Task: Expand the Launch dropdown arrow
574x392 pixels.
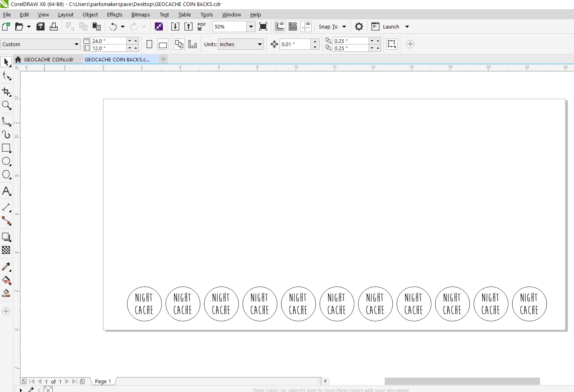Action: point(407,26)
